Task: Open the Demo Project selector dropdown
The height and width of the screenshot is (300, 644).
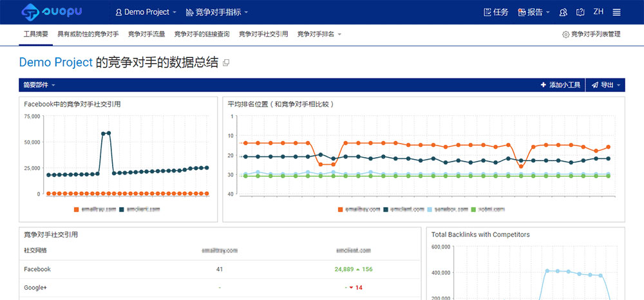Action: [146, 12]
